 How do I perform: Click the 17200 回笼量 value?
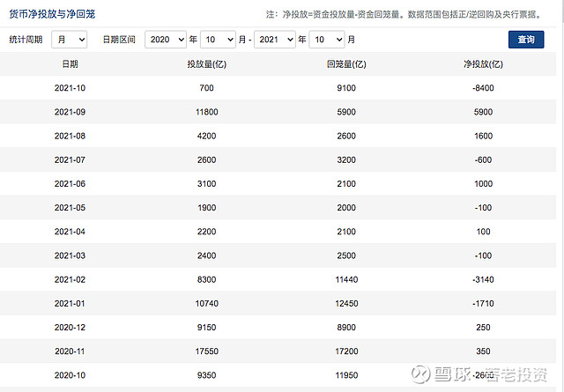click(x=346, y=351)
